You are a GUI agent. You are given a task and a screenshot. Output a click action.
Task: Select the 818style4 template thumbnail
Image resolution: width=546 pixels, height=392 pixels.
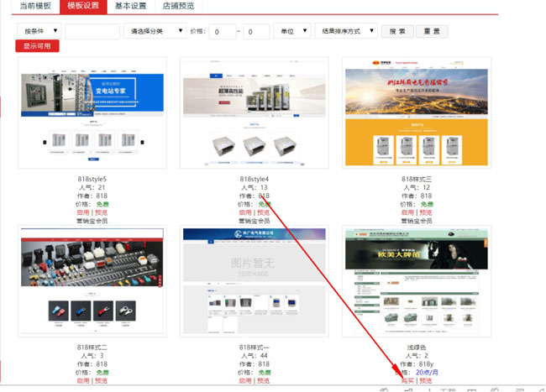[x=255, y=112]
